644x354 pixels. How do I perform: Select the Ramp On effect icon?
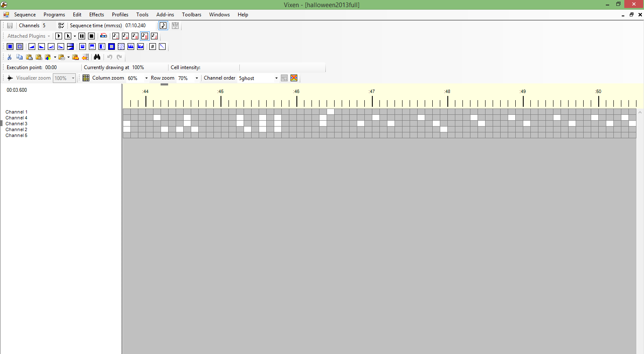[x=31, y=47]
